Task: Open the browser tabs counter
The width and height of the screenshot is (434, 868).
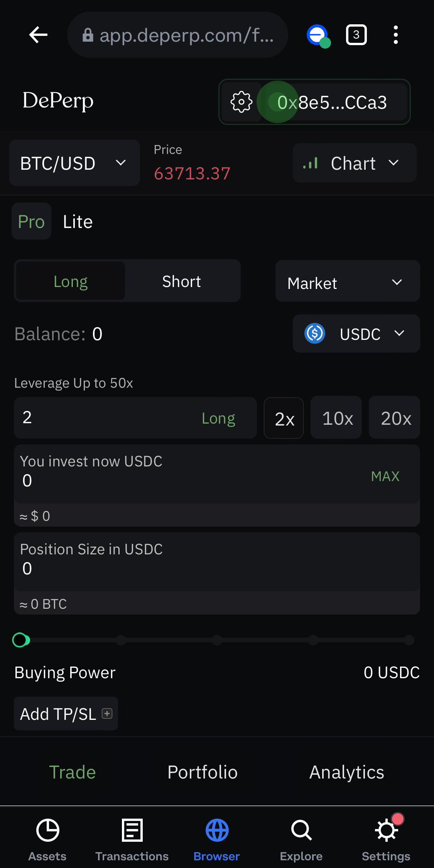Action: tap(356, 35)
